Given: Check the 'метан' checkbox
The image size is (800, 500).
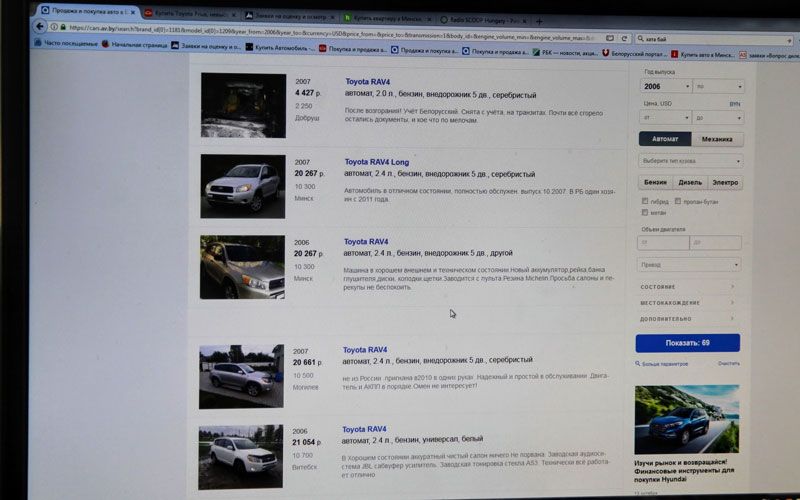Looking at the screenshot, I should [x=645, y=212].
